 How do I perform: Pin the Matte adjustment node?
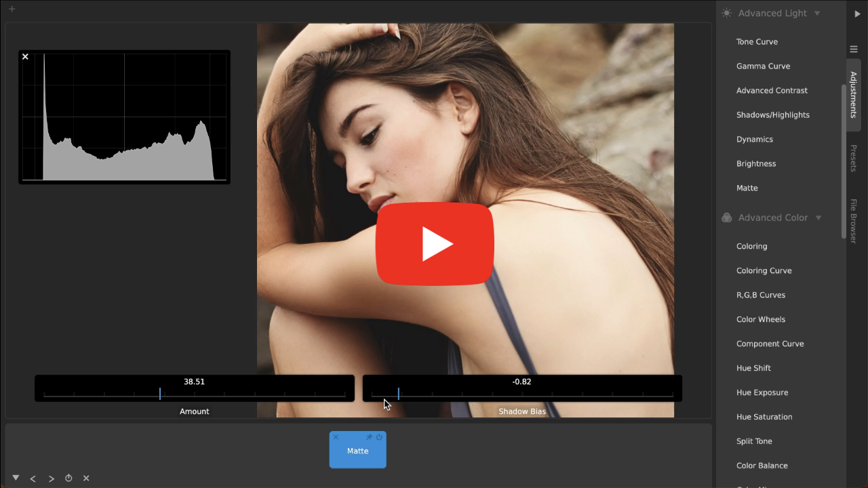pyautogui.click(x=370, y=437)
